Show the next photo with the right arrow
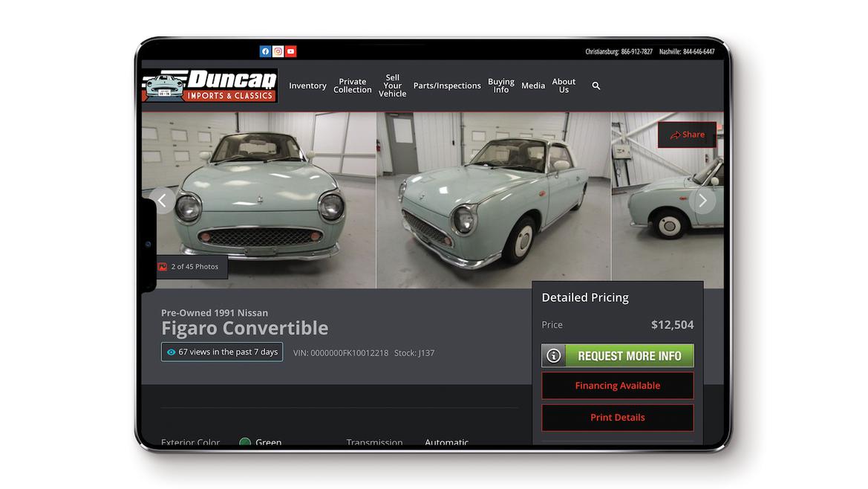The image size is (868, 489). [x=702, y=201]
